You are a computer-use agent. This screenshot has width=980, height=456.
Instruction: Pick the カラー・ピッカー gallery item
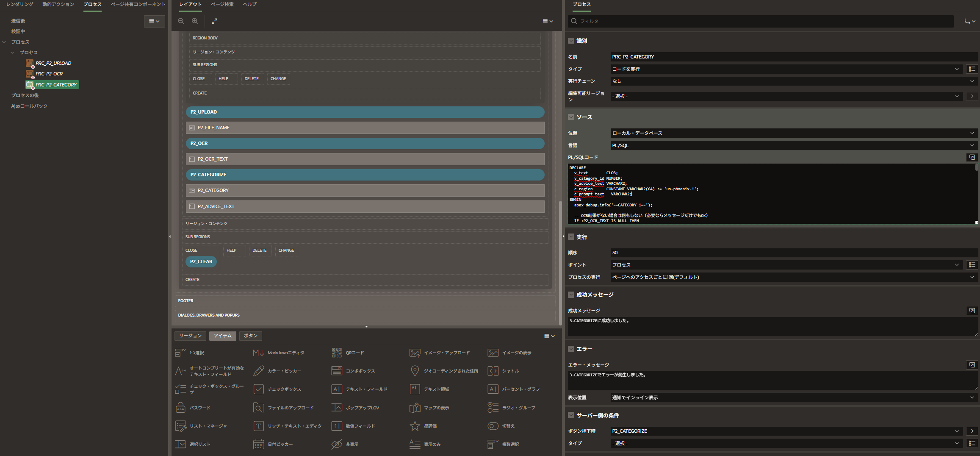pyautogui.click(x=277, y=371)
